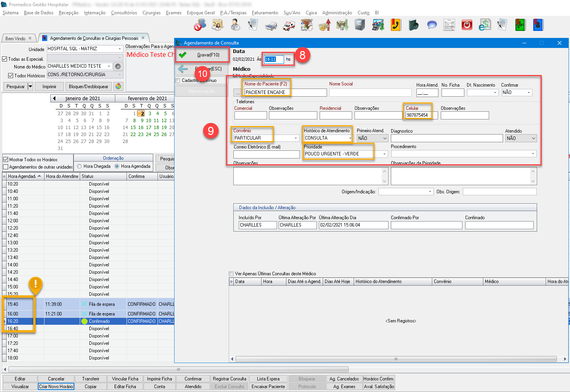This screenshot has width=570, height=392.
Task: Uncheck Mostrar Todos os Horários
Action: [5, 159]
